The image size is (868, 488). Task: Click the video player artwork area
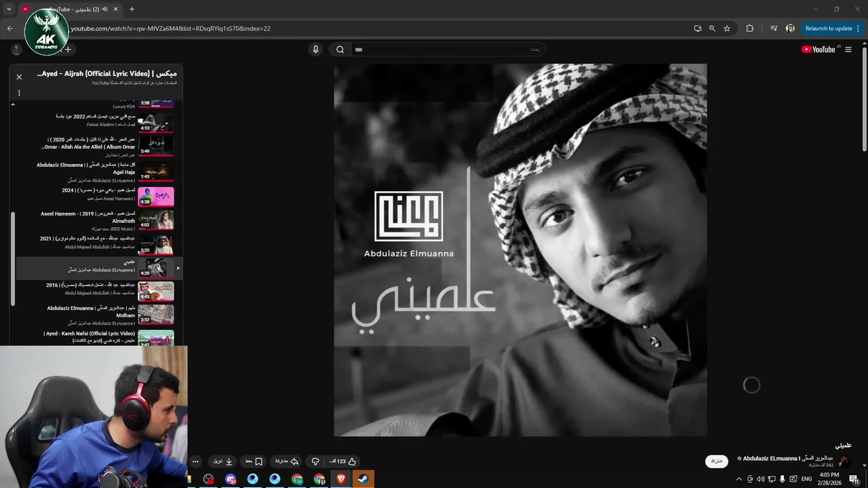520,250
